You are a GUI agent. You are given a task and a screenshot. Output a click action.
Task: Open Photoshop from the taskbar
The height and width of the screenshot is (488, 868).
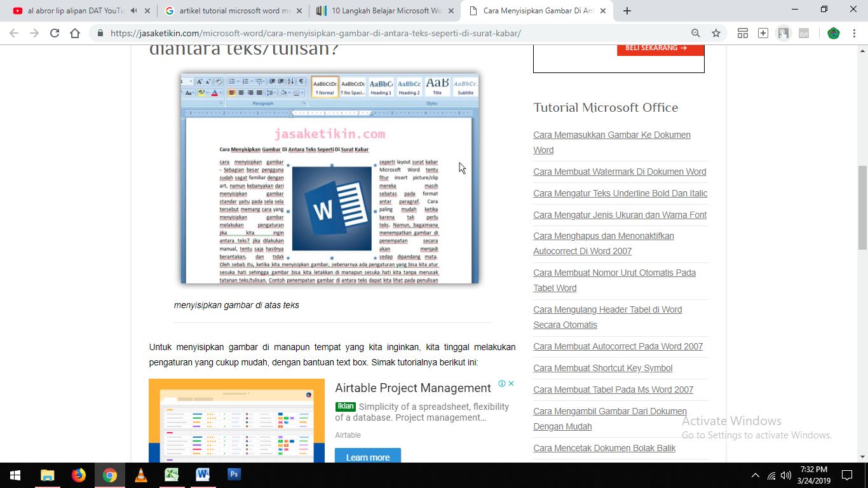coord(234,475)
